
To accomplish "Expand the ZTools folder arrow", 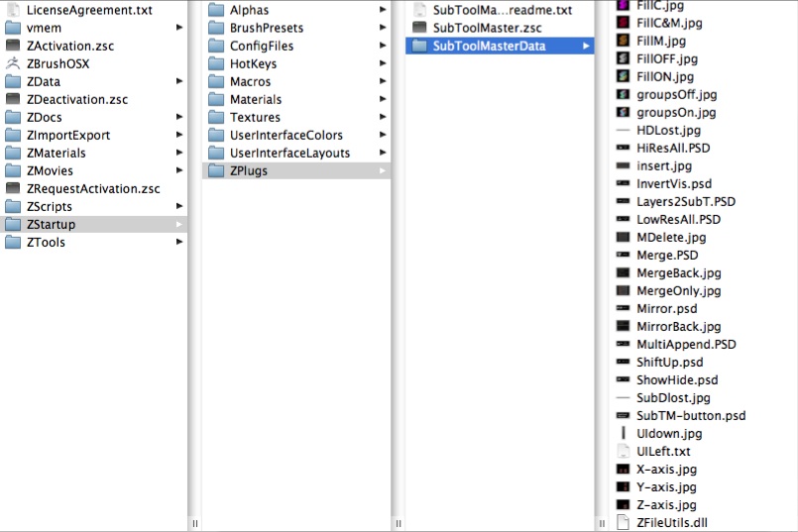I will (179, 242).
